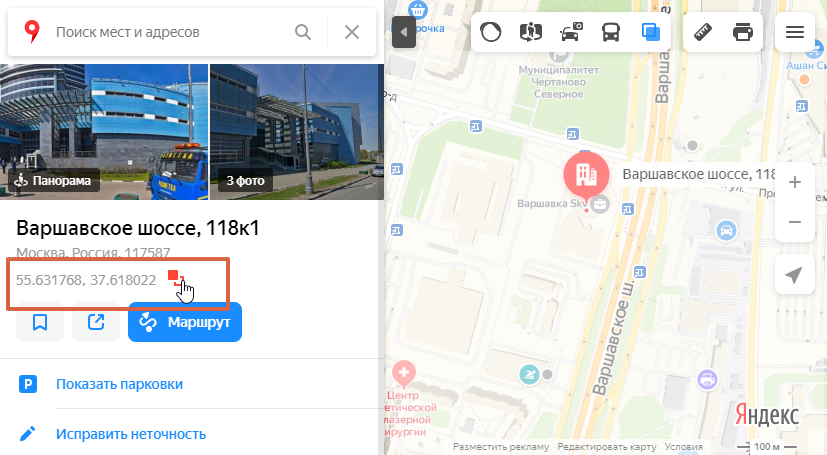Zoom out with the minus button
827x455 pixels.
(x=794, y=222)
